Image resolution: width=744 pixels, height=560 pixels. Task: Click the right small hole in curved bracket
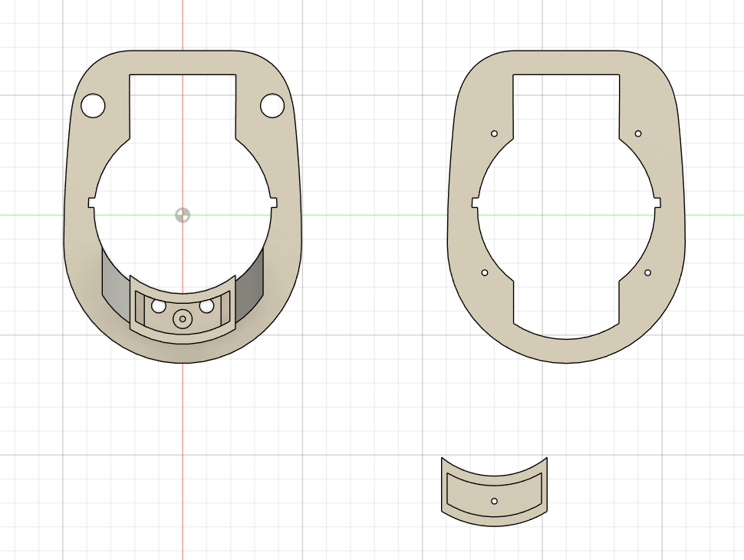pos(206,306)
